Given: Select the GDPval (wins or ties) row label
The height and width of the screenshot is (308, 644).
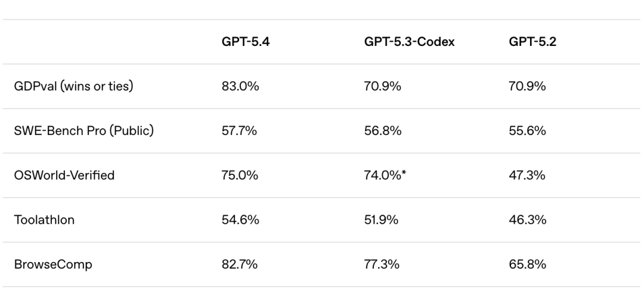Looking at the screenshot, I should pos(73,87).
